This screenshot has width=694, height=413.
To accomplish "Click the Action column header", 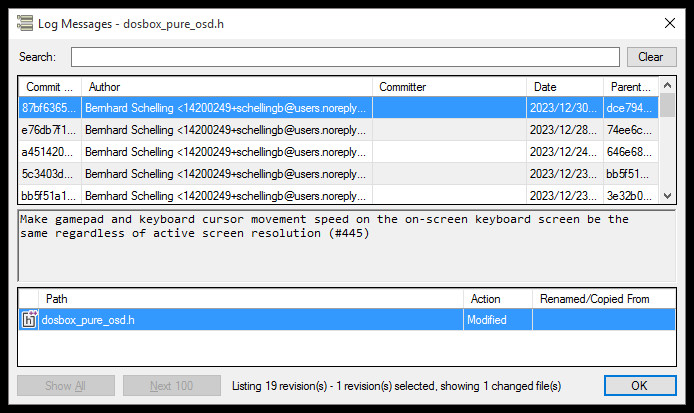I will (x=498, y=299).
